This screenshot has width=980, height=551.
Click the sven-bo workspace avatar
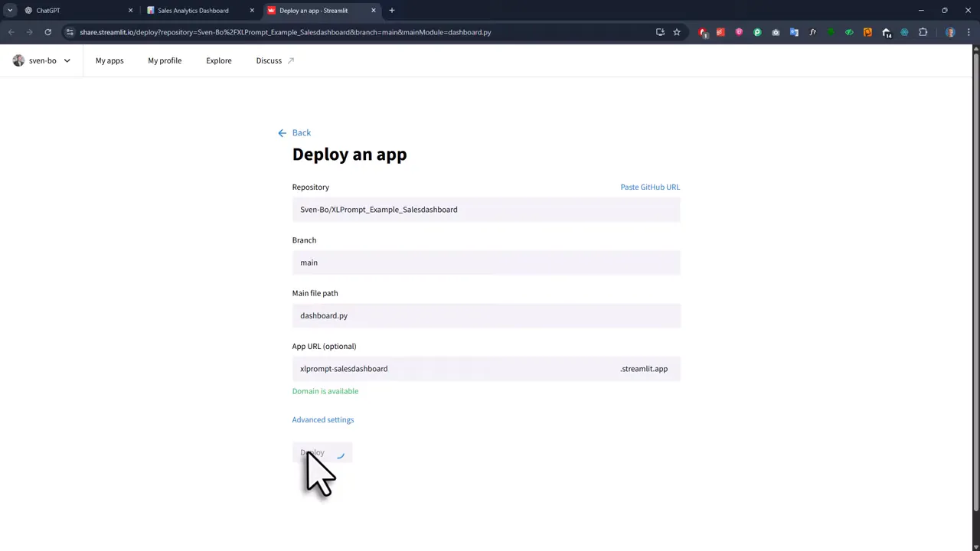point(18,60)
